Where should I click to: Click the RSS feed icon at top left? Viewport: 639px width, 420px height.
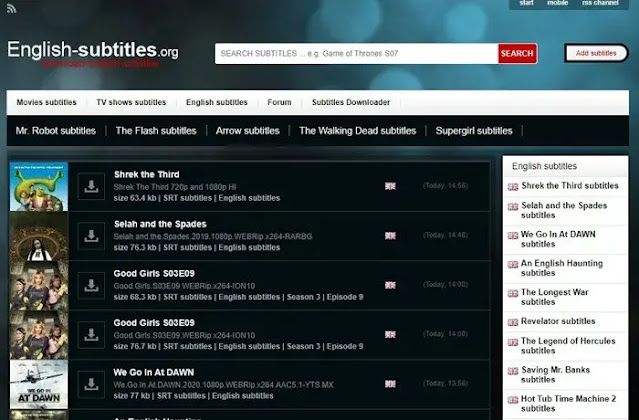(11, 8)
